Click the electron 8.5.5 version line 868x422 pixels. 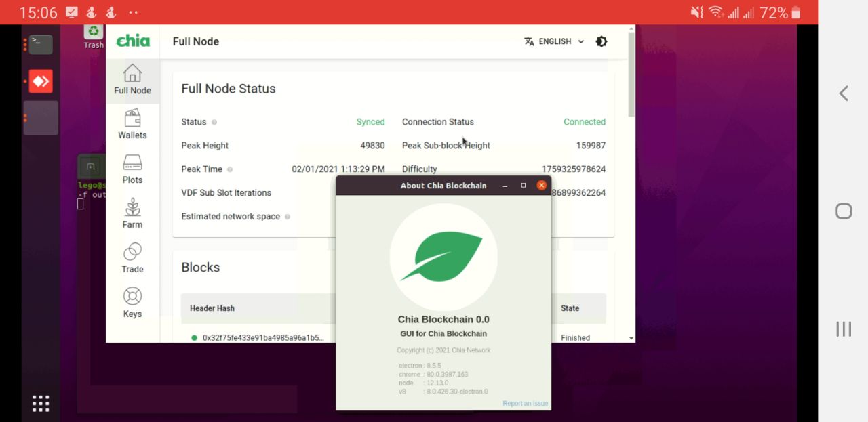pyautogui.click(x=420, y=366)
